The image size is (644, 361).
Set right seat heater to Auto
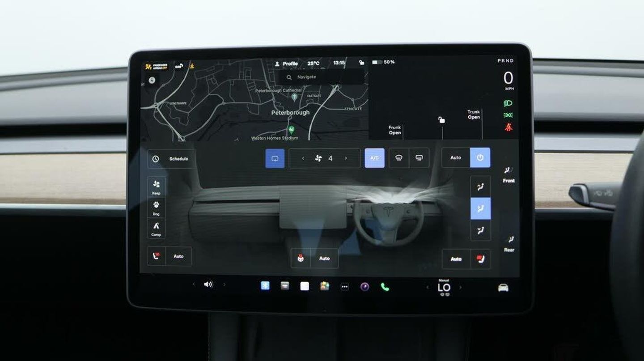click(456, 259)
